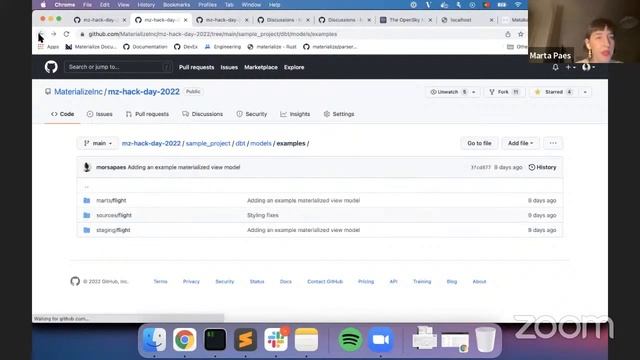Screen dimensions: 640x360
Task: Open the Add file dropdown
Action: [x=520, y=143]
